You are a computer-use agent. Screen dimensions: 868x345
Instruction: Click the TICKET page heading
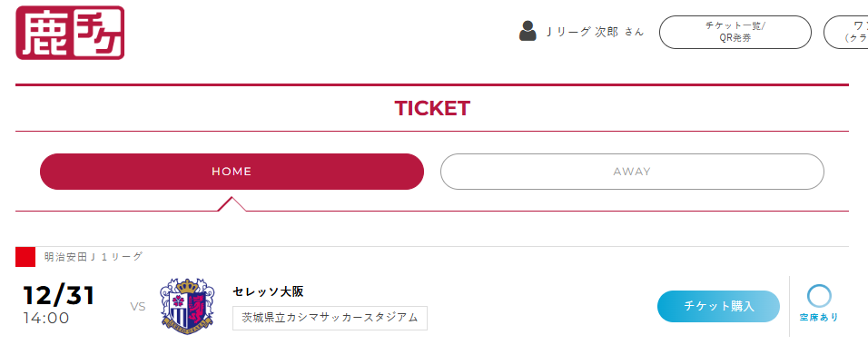432,109
